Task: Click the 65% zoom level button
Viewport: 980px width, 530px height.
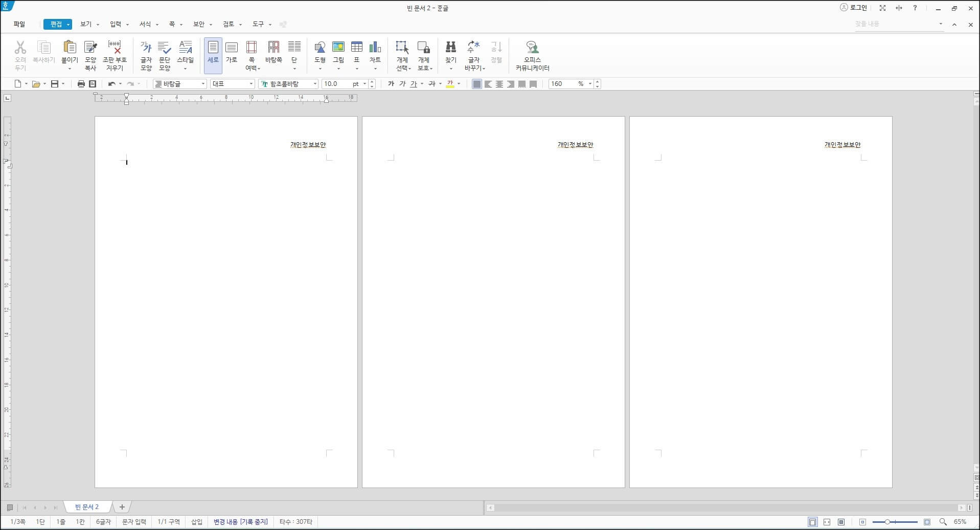Action: 960,522
